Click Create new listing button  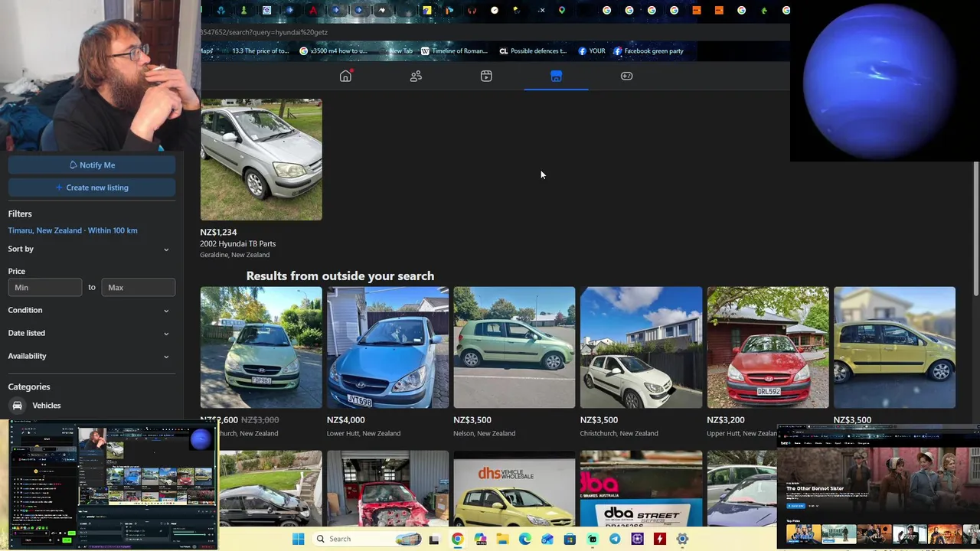coord(92,187)
